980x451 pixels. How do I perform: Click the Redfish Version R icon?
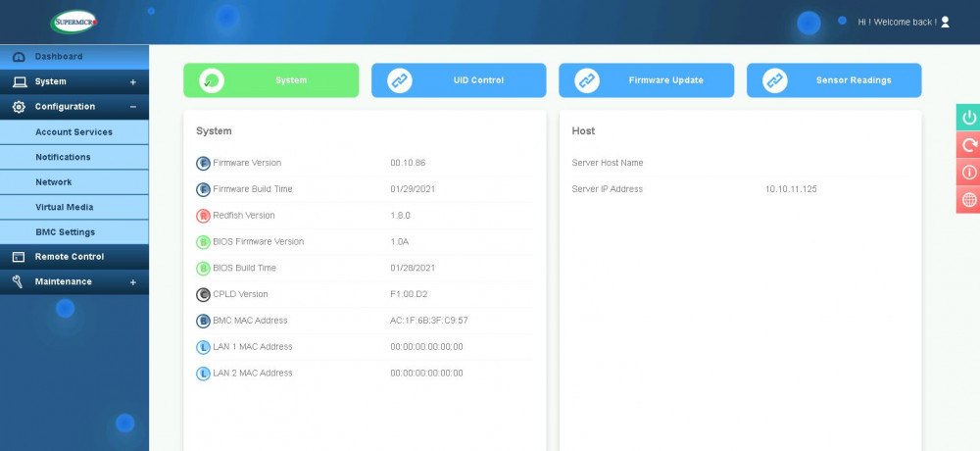point(203,216)
